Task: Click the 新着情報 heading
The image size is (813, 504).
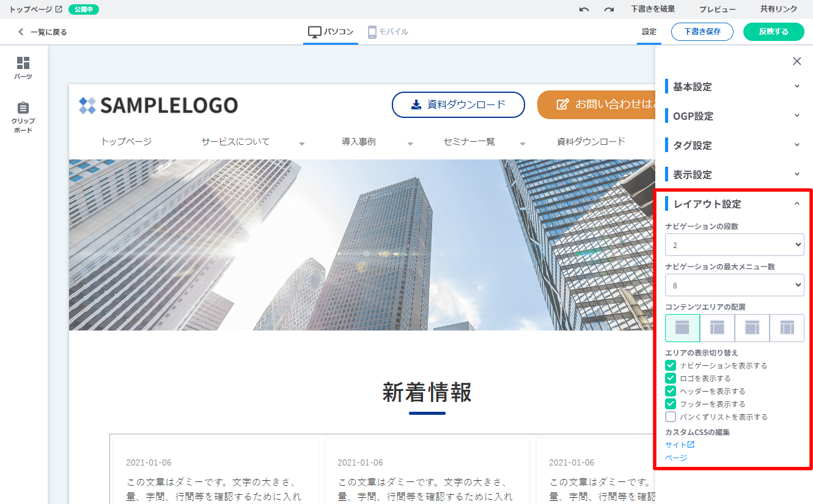Action: click(x=427, y=392)
